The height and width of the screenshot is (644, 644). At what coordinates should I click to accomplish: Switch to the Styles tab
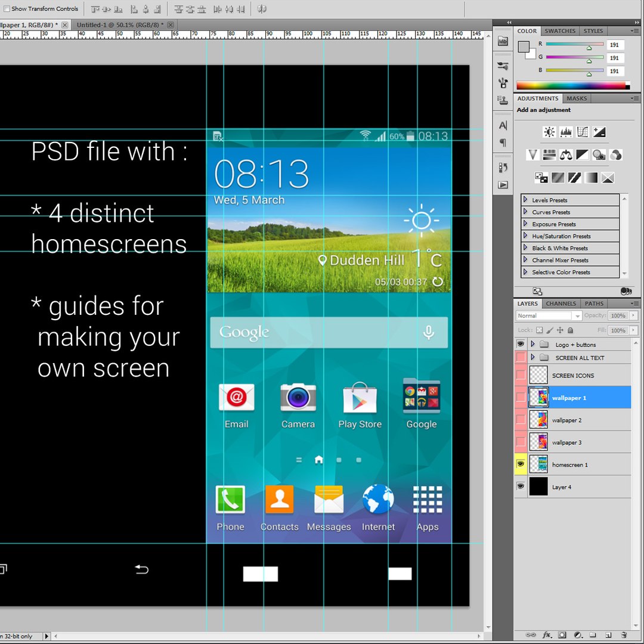[593, 31]
